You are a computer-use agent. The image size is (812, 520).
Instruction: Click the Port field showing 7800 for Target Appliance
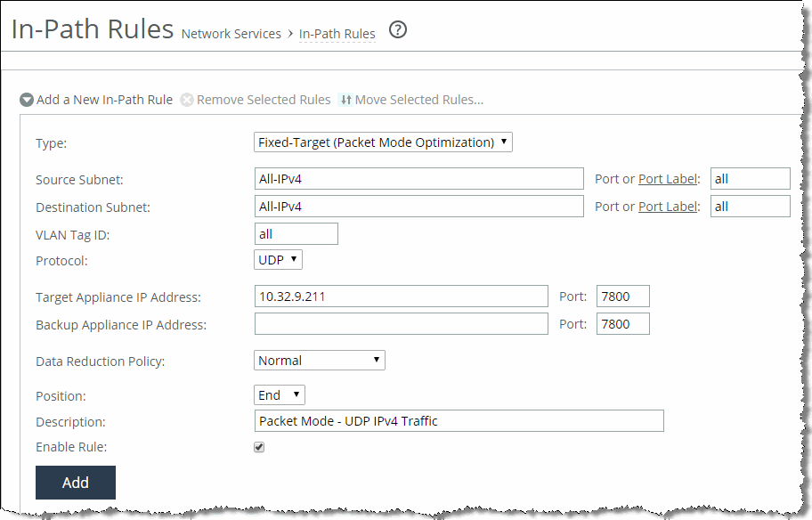tap(622, 296)
